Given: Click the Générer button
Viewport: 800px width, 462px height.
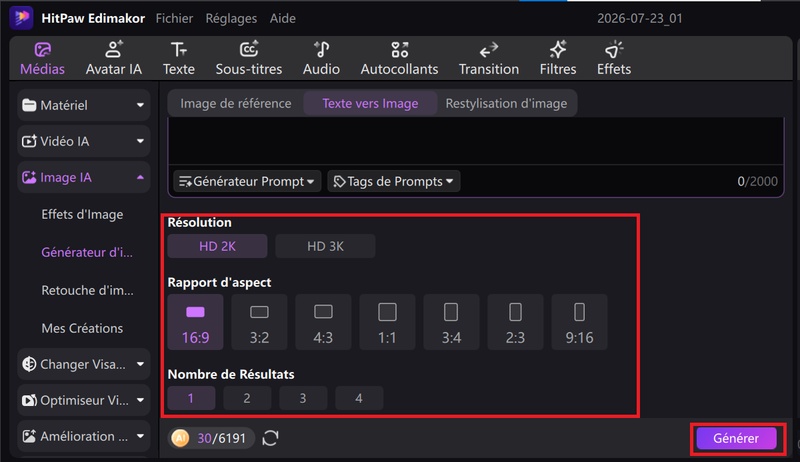Looking at the screenshot, I should pyautogui.click(x=736, y=438).
